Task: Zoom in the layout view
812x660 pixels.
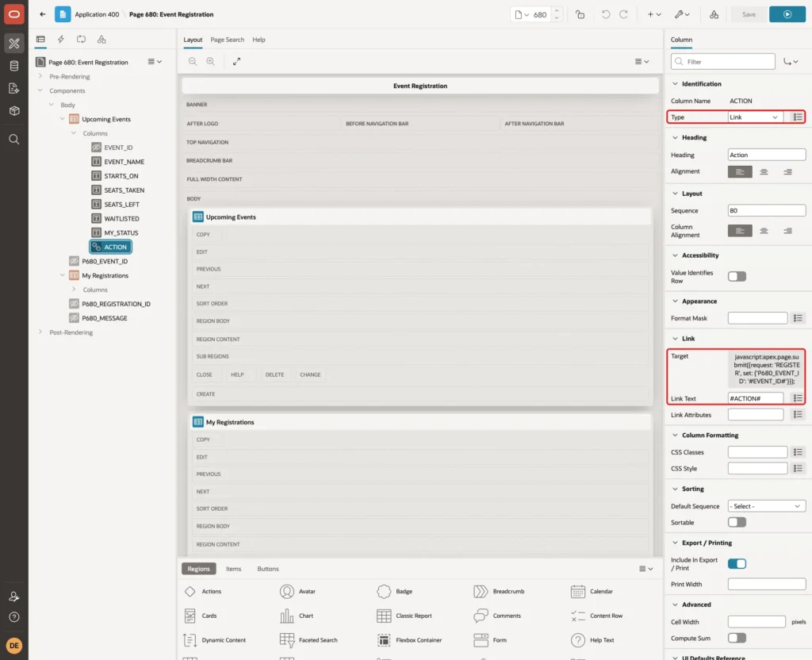Action: pos(211,62)
